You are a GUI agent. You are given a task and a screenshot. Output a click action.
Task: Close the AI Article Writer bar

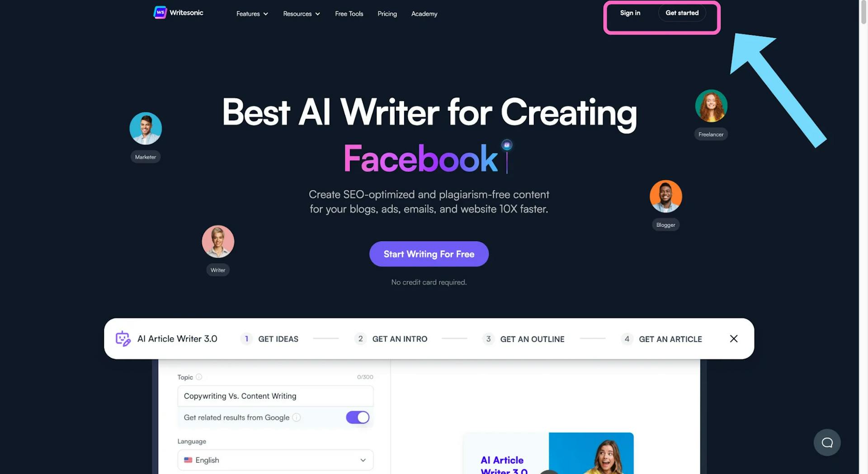pos(733,338)
